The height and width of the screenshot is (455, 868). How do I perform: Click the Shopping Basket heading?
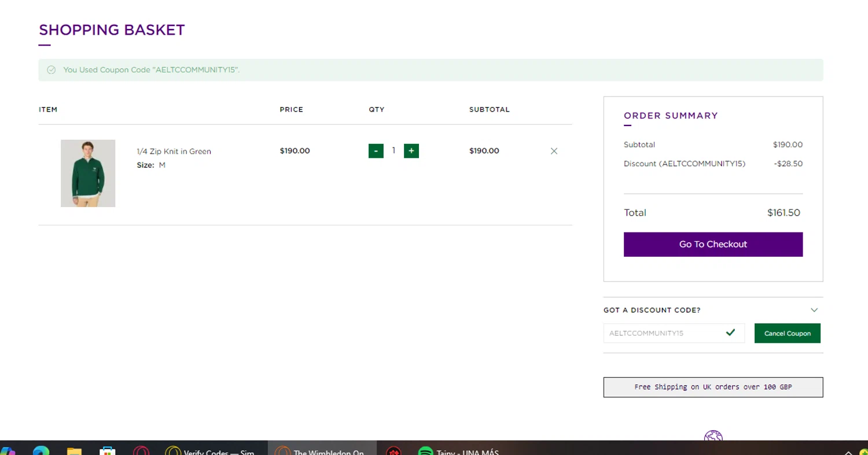click(112, 30)
